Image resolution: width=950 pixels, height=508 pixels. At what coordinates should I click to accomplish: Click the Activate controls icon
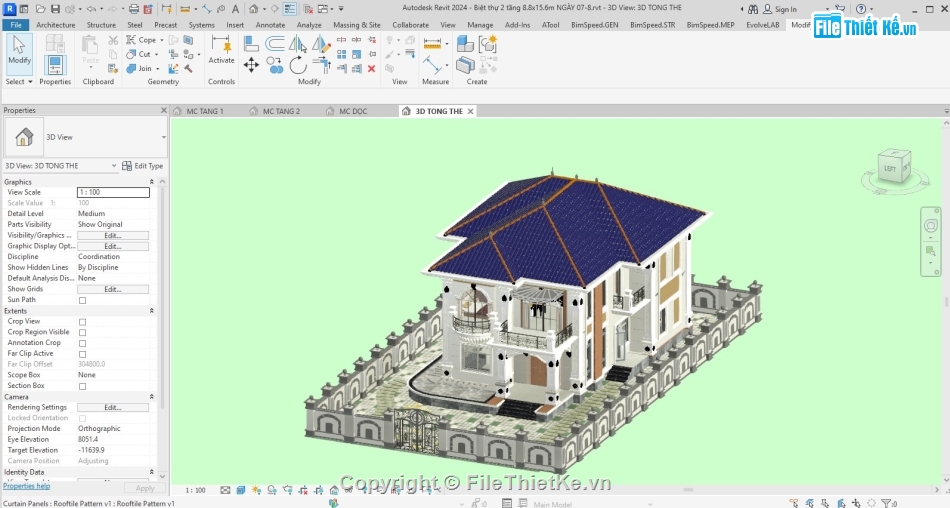[221, 50]
